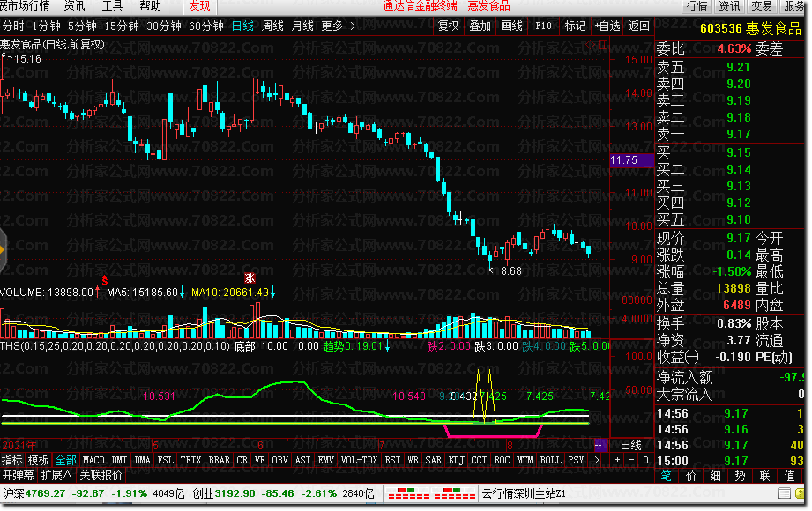Click the purple dash box beside 日线 label

point(600,445)
